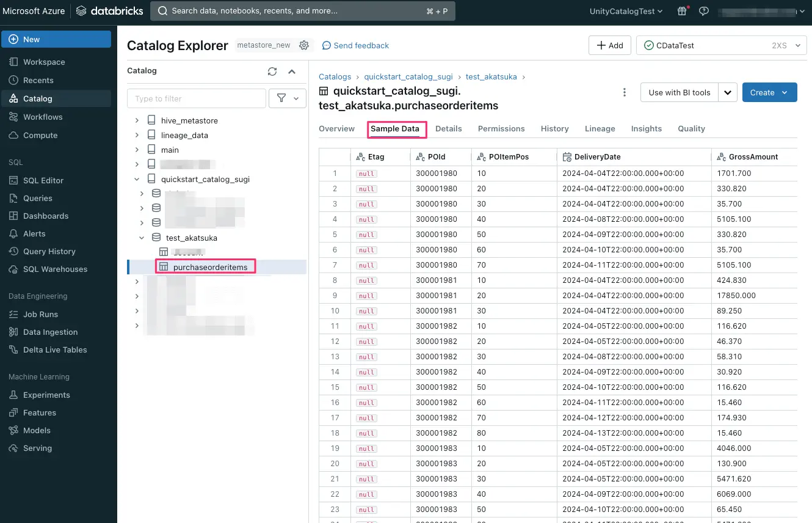The image size is (812, 523).
Task: Click the Type to filter field
Action: [197, 98]
